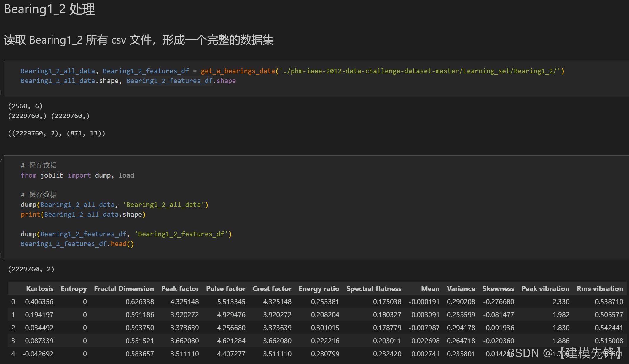Select the heading "Bearing1_2 处理"
This screenshot has width=629, height=364.
click(49, 9)
